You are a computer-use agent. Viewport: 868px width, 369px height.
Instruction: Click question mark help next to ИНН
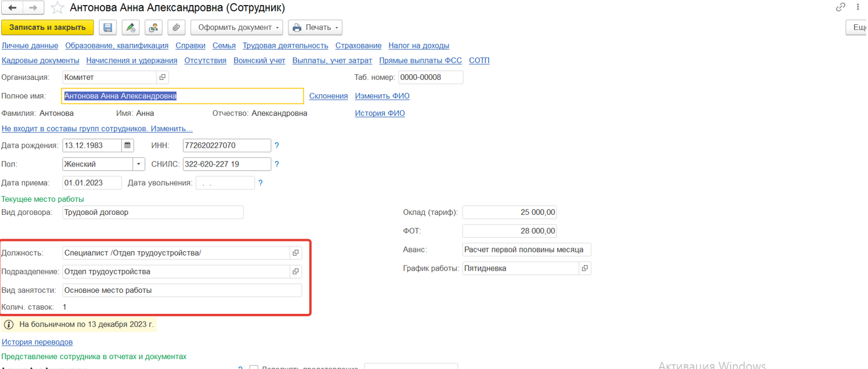tap(277, 145)
